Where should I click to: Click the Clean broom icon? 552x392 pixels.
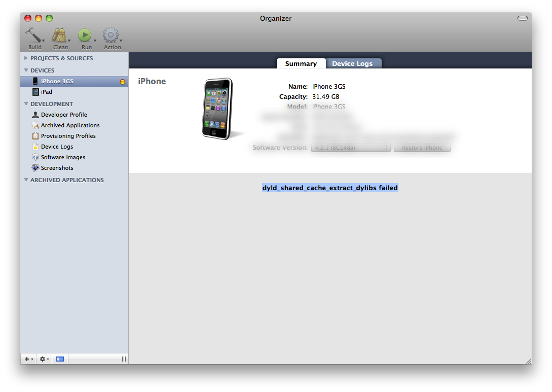coord(59,35)
